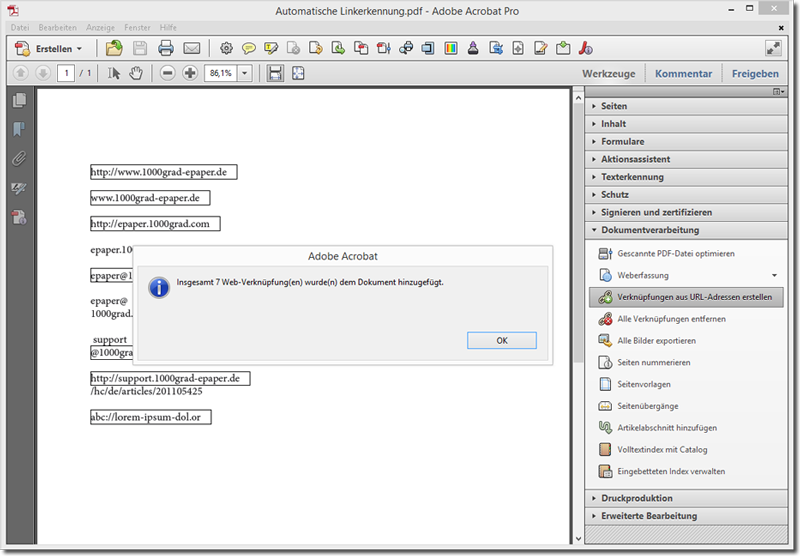Click Verknüpfungen aus URL-Adressen erstellen
The width and height of the screenshot is (800, 556).
[x=686, y=297]
